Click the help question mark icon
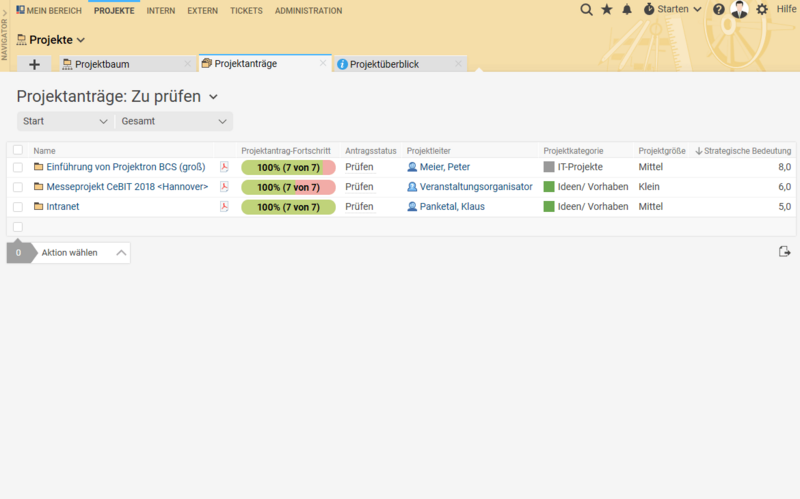This screenshot has height=499, width=800. coord(719,9)
